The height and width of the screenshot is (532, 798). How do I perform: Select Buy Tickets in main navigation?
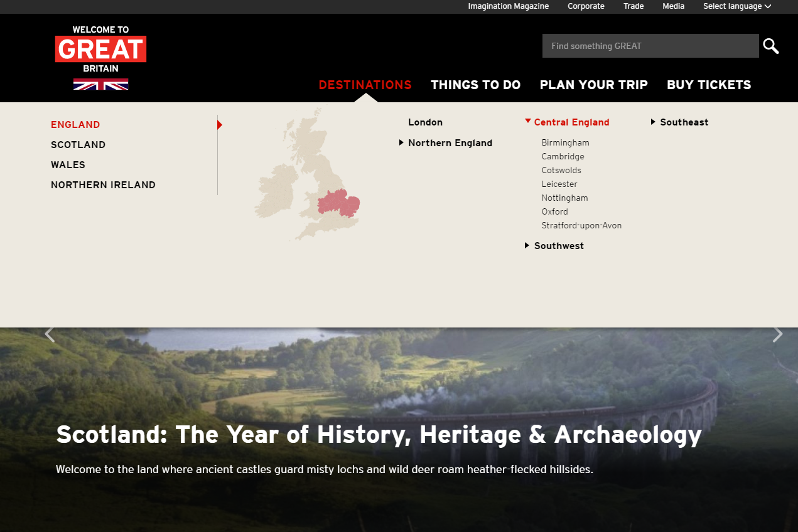click(x=708, y=85)
